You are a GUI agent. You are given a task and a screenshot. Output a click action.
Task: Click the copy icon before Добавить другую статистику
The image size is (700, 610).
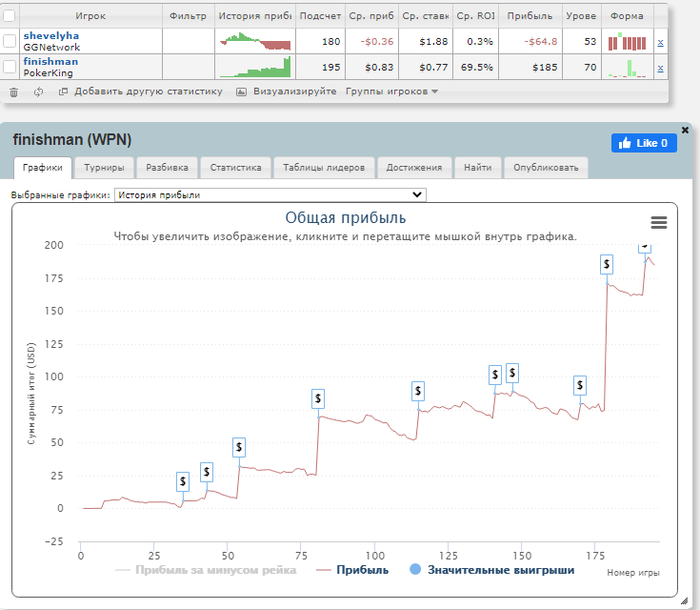63,92
